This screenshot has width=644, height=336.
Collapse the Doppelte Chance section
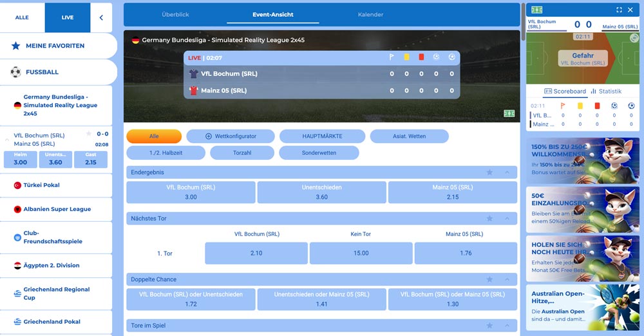tap(507, 279)
